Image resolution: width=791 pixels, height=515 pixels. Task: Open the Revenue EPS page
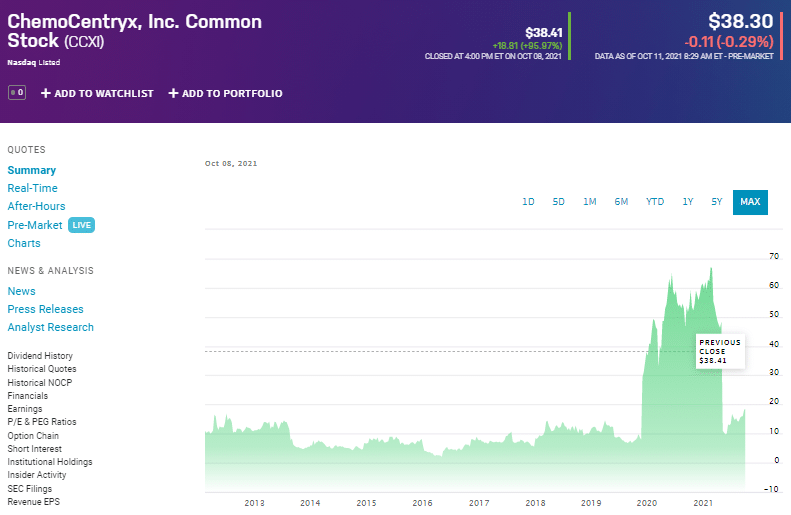tap(33, 501)
